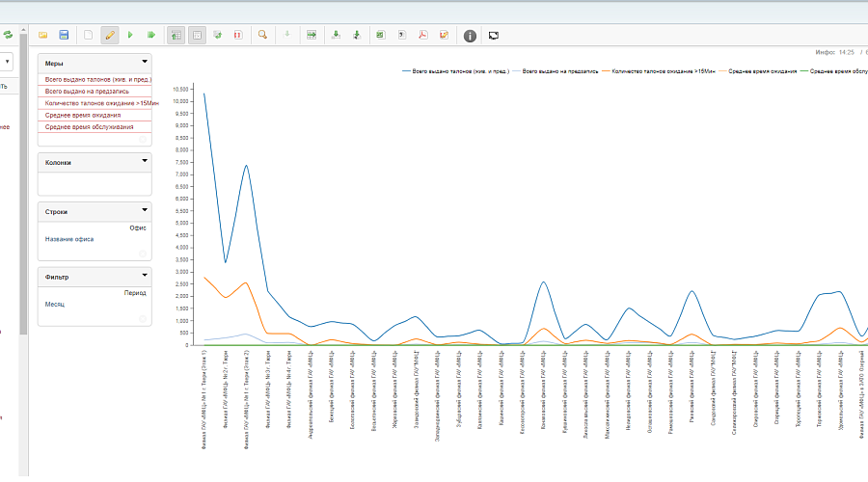Click the Название офиса level link

point(69,239)
